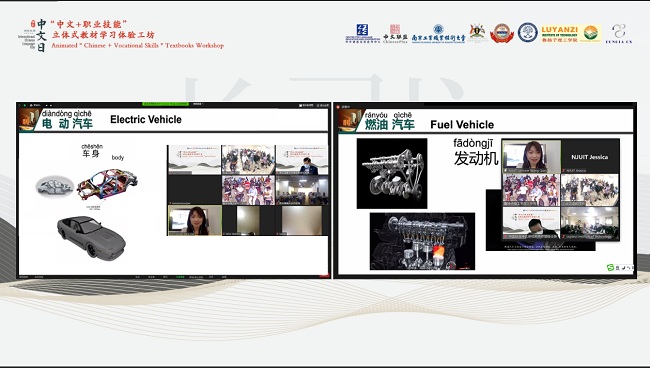The height and width of the screenshot is (368, 650).
Task: Click the ChinesePlus logo in header
Action: click(x=395, y=34)
